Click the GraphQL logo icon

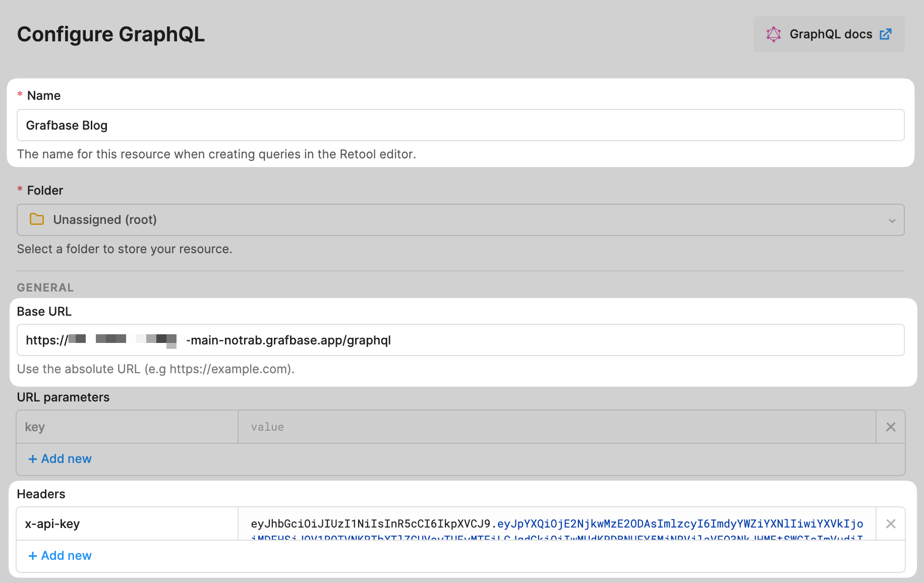click(773, 34)
